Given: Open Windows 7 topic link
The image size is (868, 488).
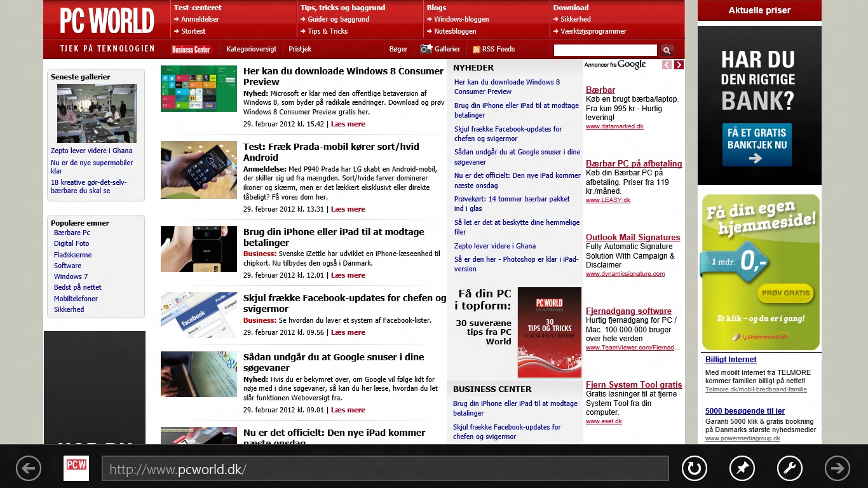Looking at the screenshot, I should tap(71, 276).
